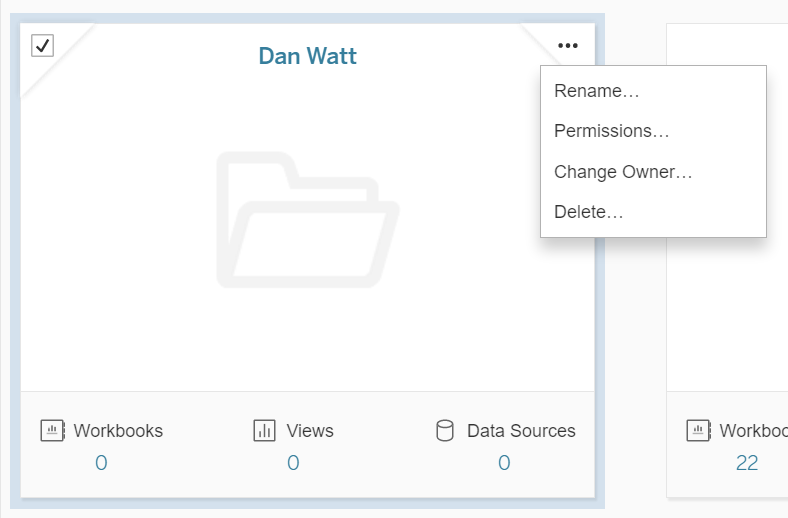Click the Views chart icon
Screen dimensions: 788x518
265,431
